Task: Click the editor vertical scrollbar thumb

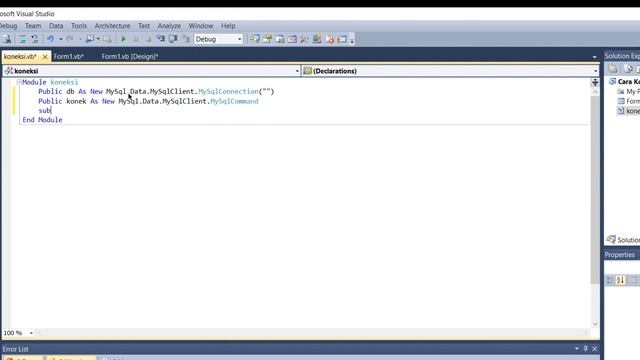Action: (x=595, y=190)
